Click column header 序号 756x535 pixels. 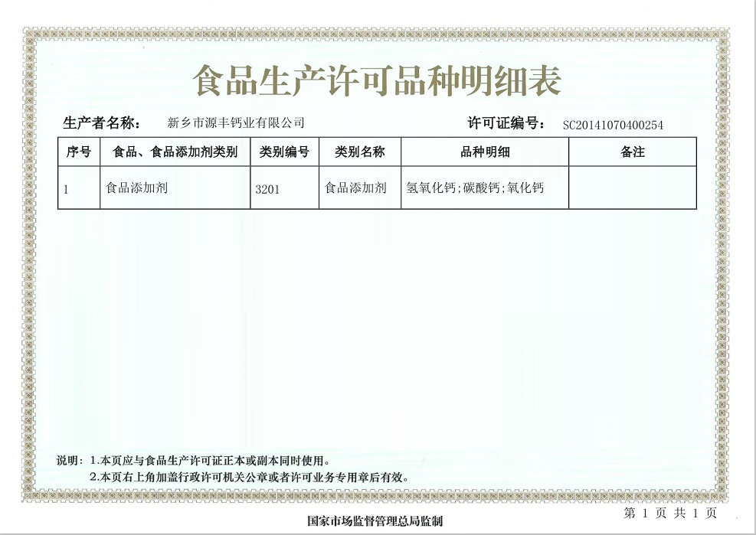[79, 152]
